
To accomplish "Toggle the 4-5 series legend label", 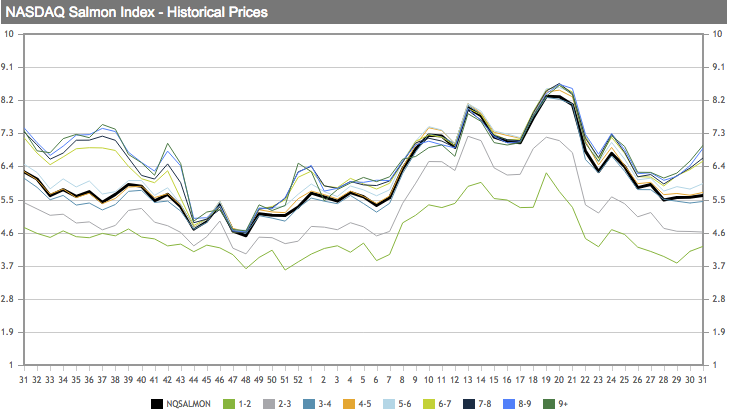I will (365, 404).
